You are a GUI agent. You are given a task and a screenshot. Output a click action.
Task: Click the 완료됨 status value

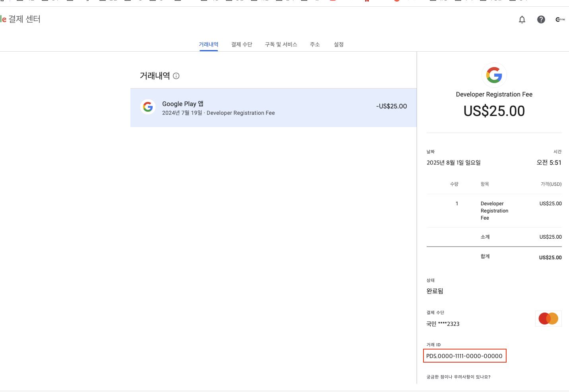435,291
